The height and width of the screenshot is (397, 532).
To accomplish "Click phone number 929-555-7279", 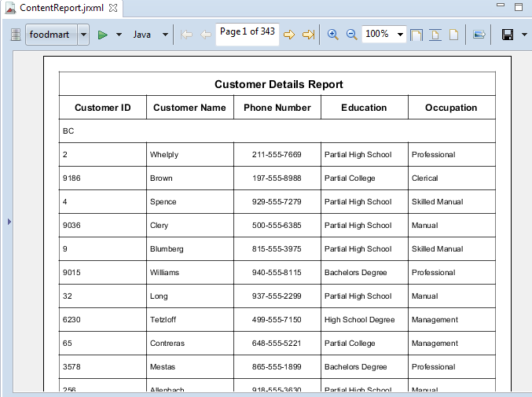I will tap(277, 202).
